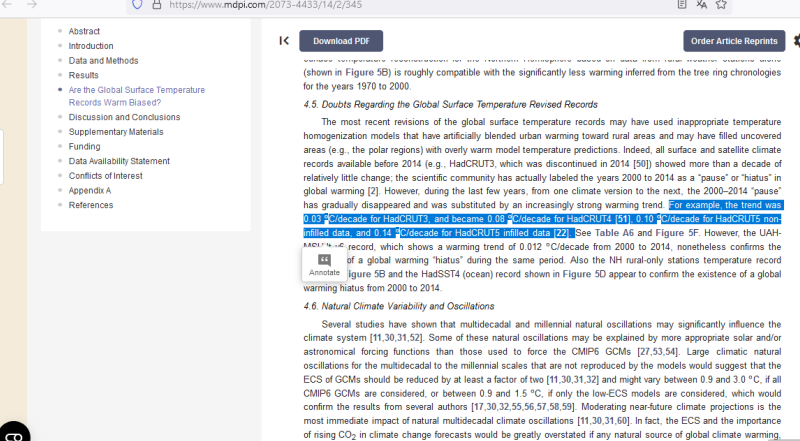Click the browser back arrow
This screenshot has height=441, width=800.
click(6, 4)
